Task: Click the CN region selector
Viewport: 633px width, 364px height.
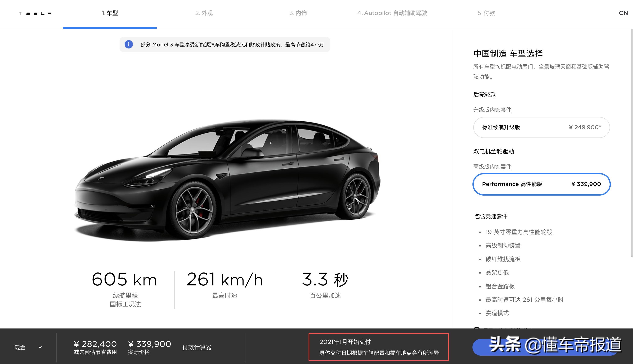Action: [623, 13]
